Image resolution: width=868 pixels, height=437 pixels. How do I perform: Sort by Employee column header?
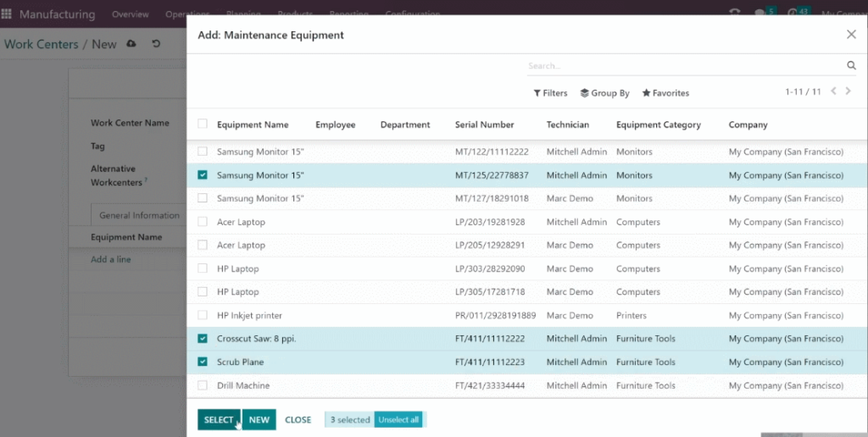[336, 124]
